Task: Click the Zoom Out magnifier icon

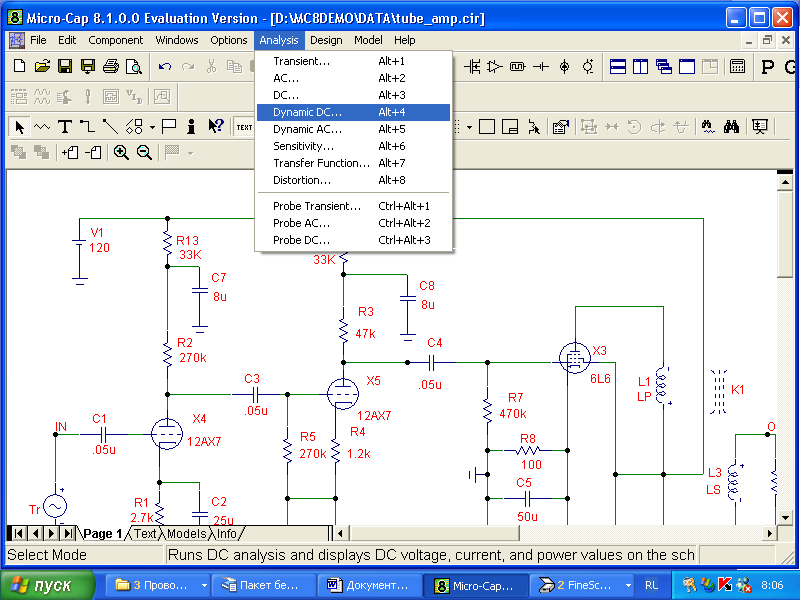Action: (144, 153)
